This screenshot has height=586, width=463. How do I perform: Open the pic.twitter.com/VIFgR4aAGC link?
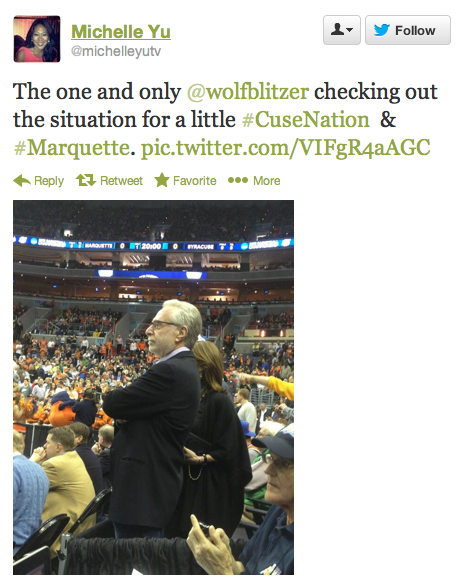click(286, 148)
